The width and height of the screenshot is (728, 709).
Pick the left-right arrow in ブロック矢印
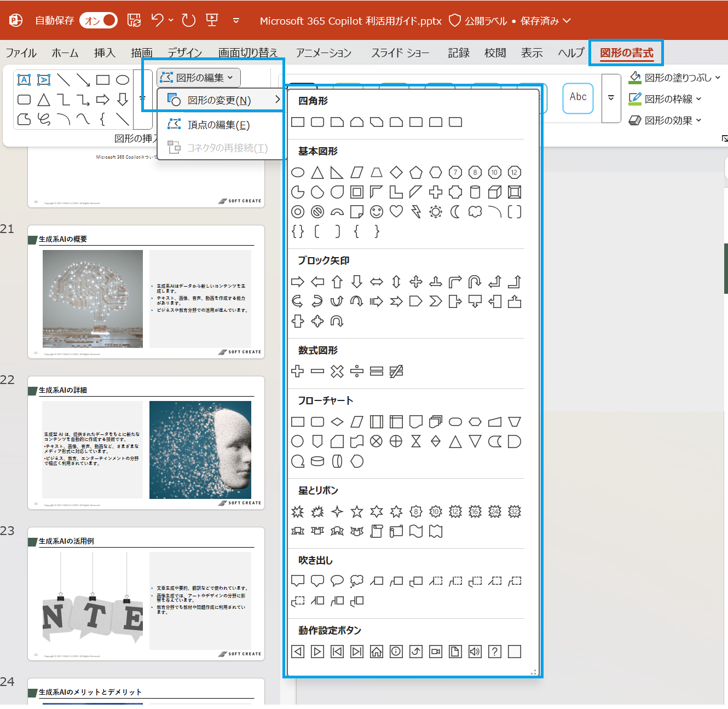click(x=377, y=282)
